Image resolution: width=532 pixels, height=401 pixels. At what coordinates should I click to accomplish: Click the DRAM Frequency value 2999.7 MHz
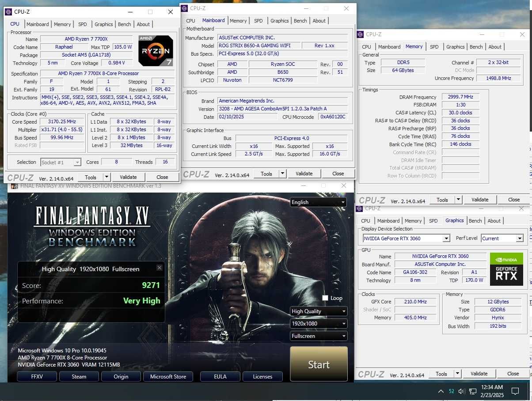(x=460, y=97)
